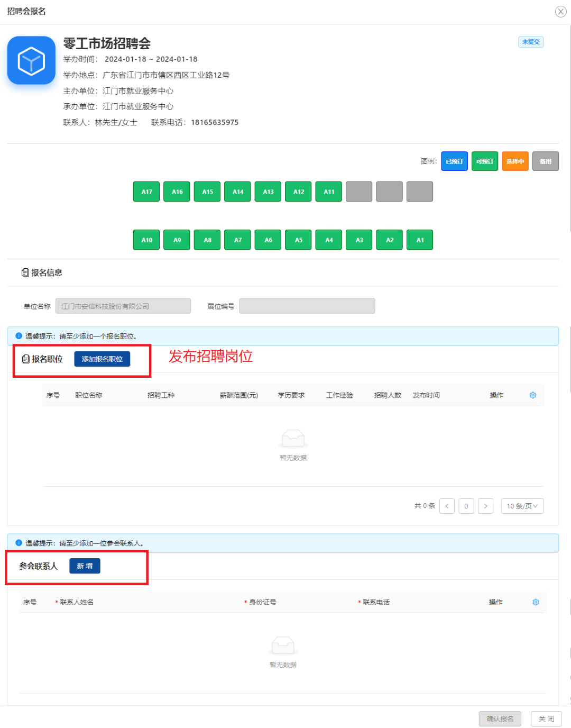The width and height of the screenshot is (571, 728).
Task: Open the settings gear on contacts table
Action: click(536, 602)
